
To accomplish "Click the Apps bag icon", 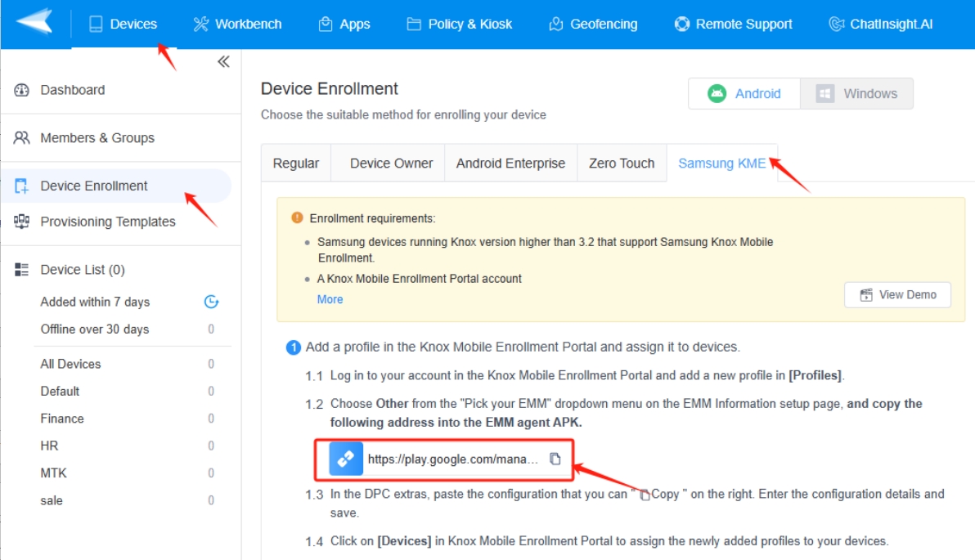I will [x=326, y=25].
